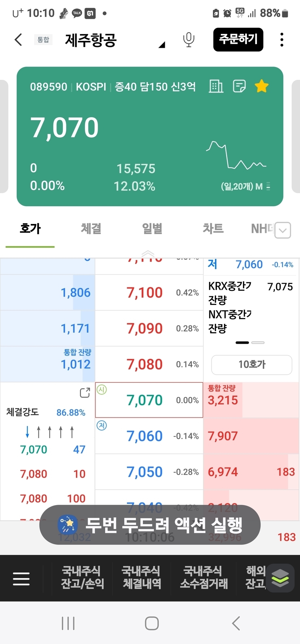Tap the 10호가 button
The width and height of the screenshot is (300, 644).
click(x=252, y=365)
